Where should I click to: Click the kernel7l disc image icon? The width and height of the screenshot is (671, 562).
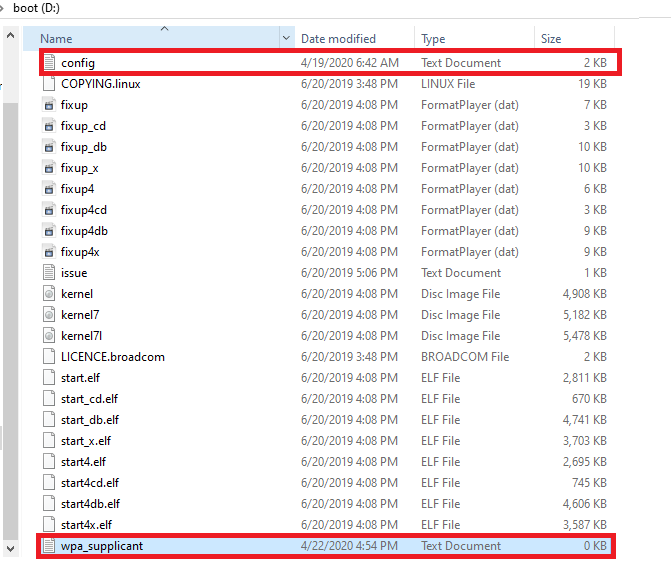pyautogui.click(x=49, y=335)
